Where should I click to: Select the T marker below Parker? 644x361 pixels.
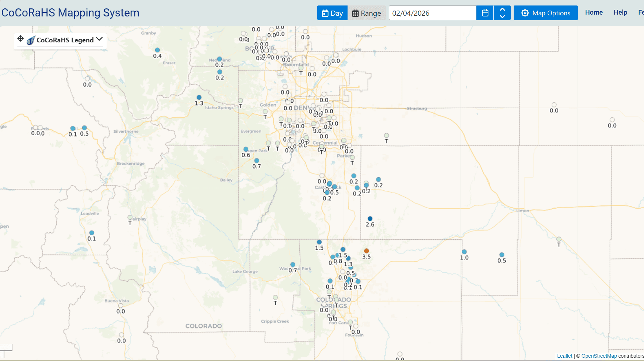point(352,157)
